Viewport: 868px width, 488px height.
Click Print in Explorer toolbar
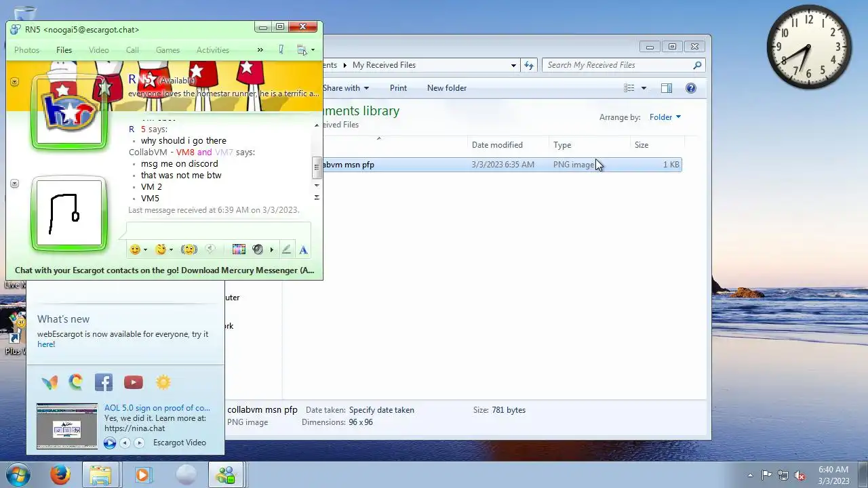(x=398, y=88)
